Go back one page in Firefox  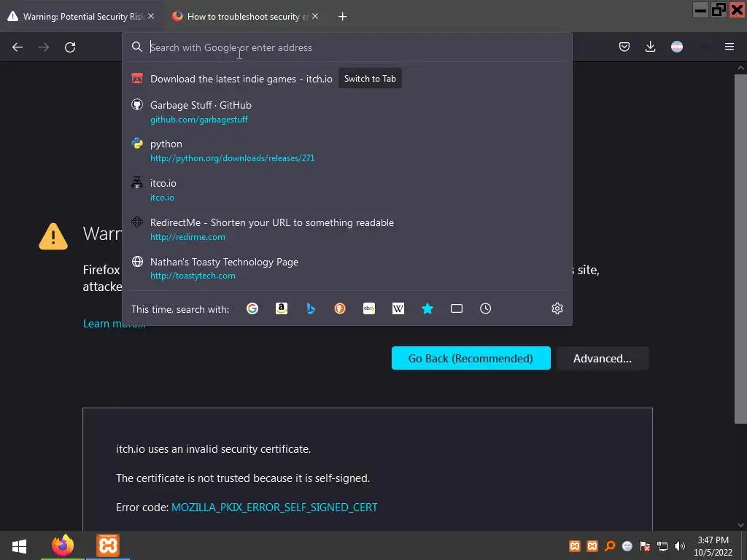18,47
